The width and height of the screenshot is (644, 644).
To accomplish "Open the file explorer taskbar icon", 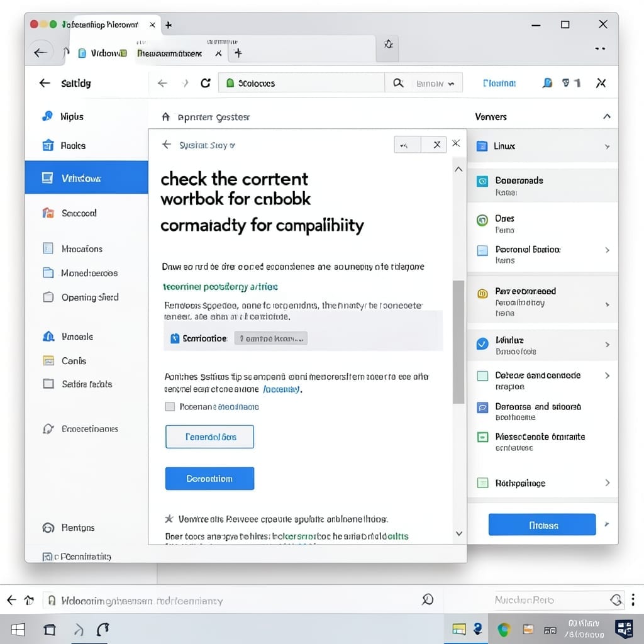I will coord(458,629).
